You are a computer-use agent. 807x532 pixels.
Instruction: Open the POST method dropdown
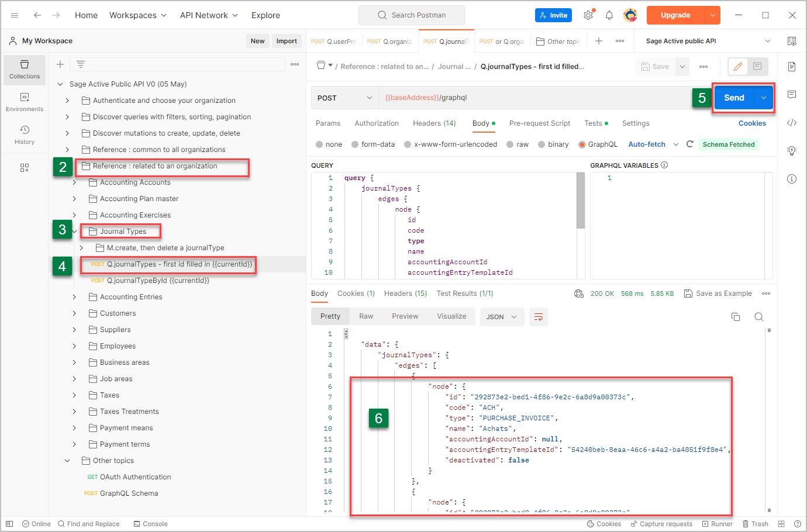(344, 98)
